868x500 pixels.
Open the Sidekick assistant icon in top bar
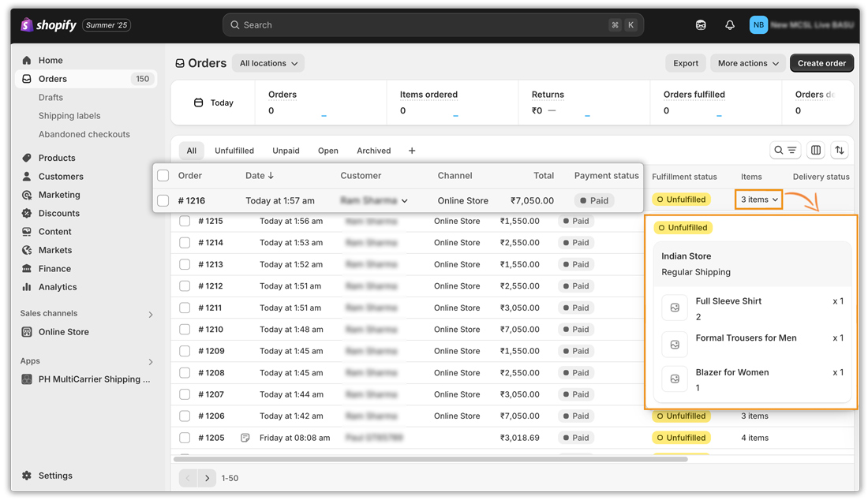tap(701, 25)
